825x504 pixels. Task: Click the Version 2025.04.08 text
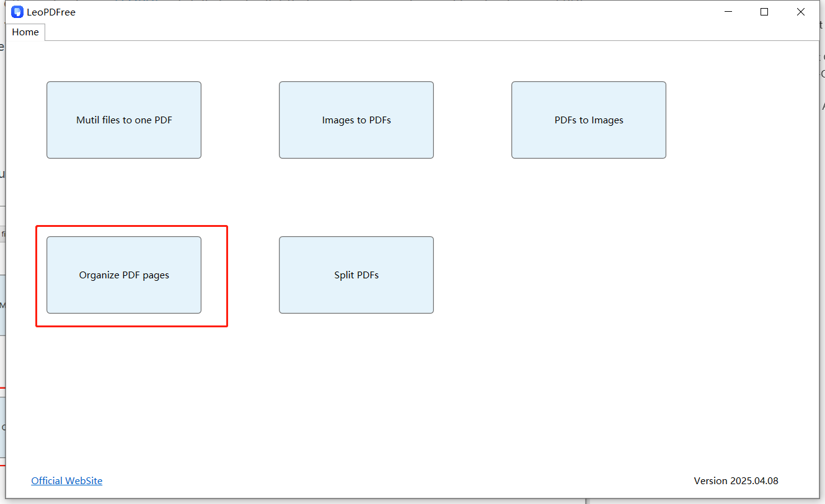coord(736,480)
